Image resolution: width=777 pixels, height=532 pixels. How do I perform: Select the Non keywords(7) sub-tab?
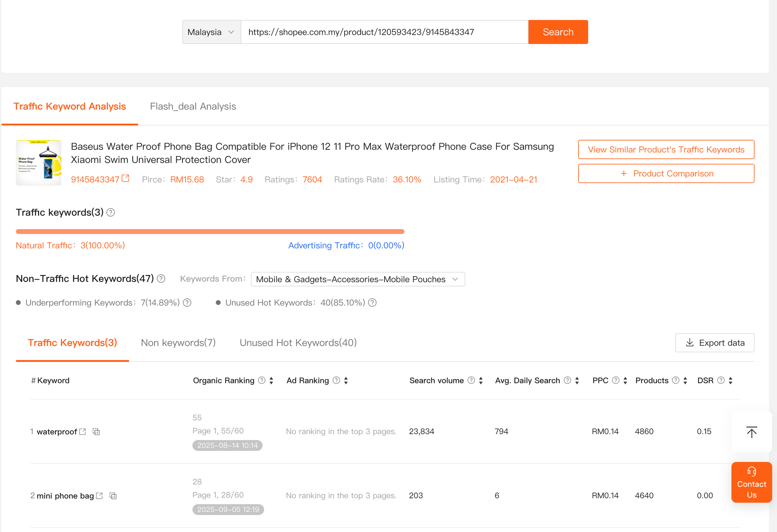coord(178,343)
